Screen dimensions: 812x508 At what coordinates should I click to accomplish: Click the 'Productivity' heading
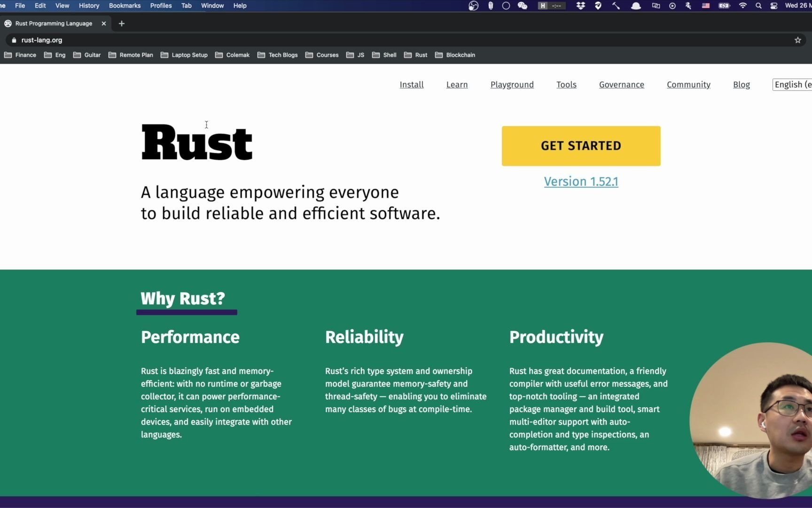click(556, 337)
